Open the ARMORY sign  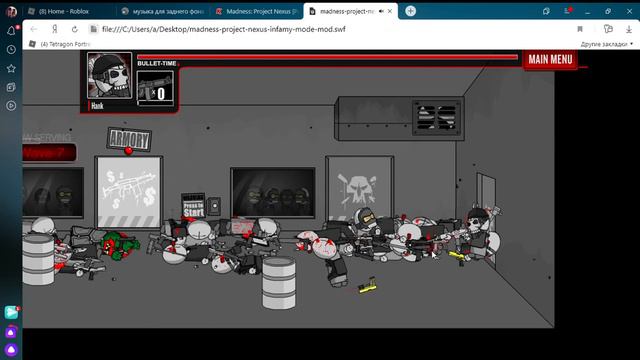click(x=129, y=139)
